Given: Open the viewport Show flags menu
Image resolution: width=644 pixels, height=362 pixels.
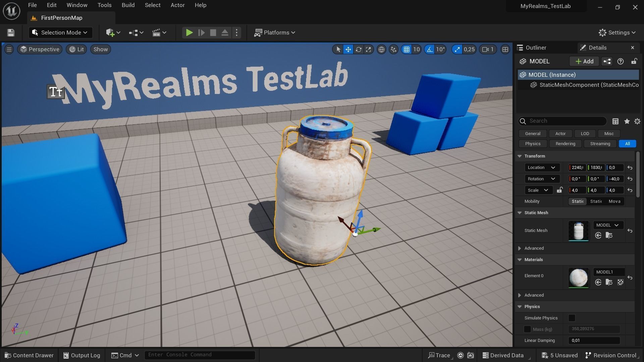Looking at the screenshot, I should 101,49.
